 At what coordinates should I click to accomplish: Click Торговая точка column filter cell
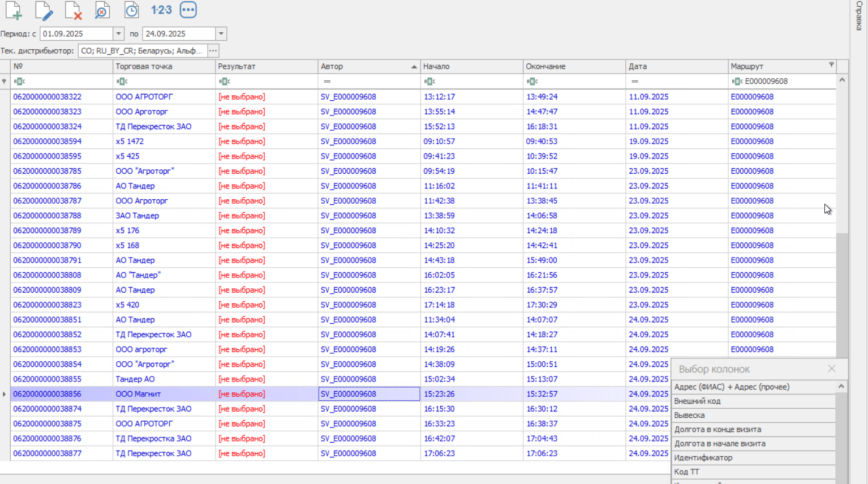point(164,82)
